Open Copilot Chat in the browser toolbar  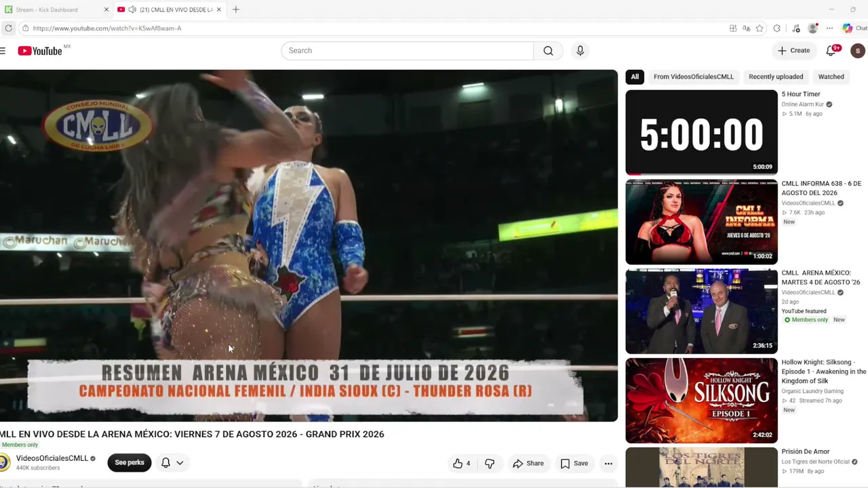point(853,28)
